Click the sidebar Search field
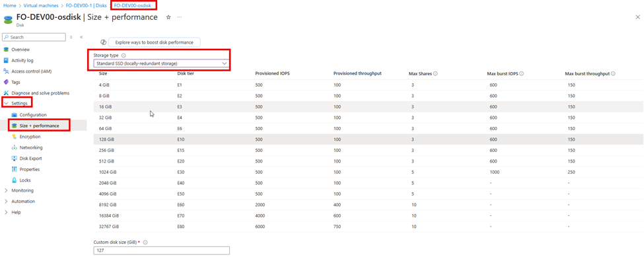The height and width of the screenshot is (257, 644). 34,37
